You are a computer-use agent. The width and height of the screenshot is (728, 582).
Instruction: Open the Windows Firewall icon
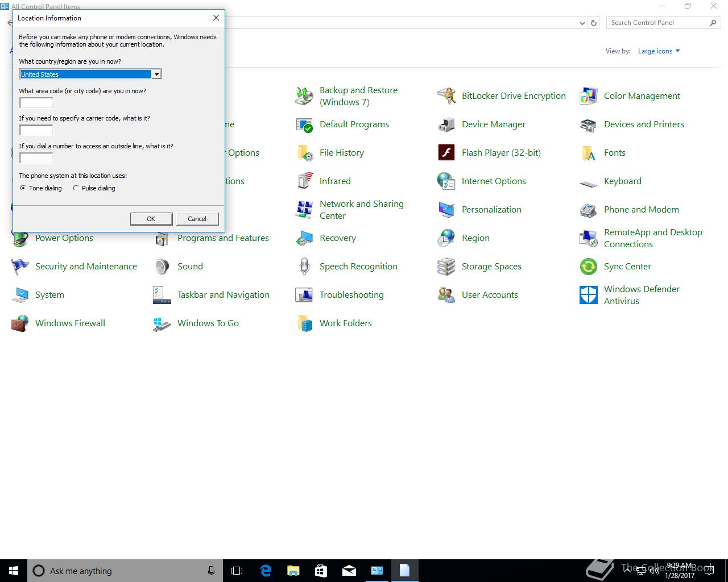click(x=20, y=323)
